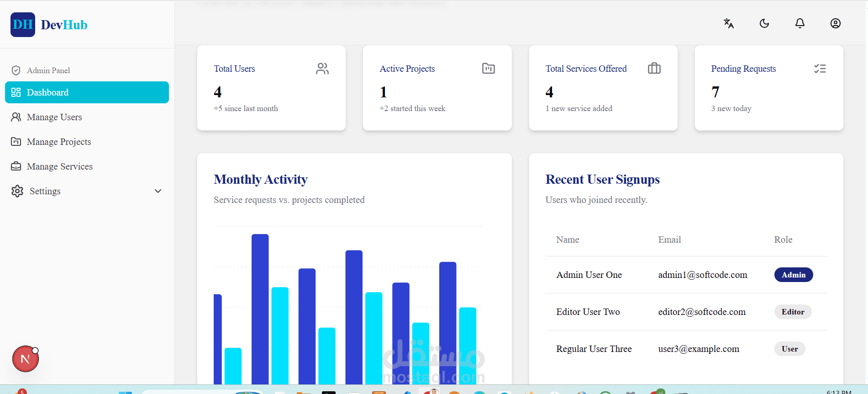
Task: Click the Admin role badge
Action: (x=794, y=275)
